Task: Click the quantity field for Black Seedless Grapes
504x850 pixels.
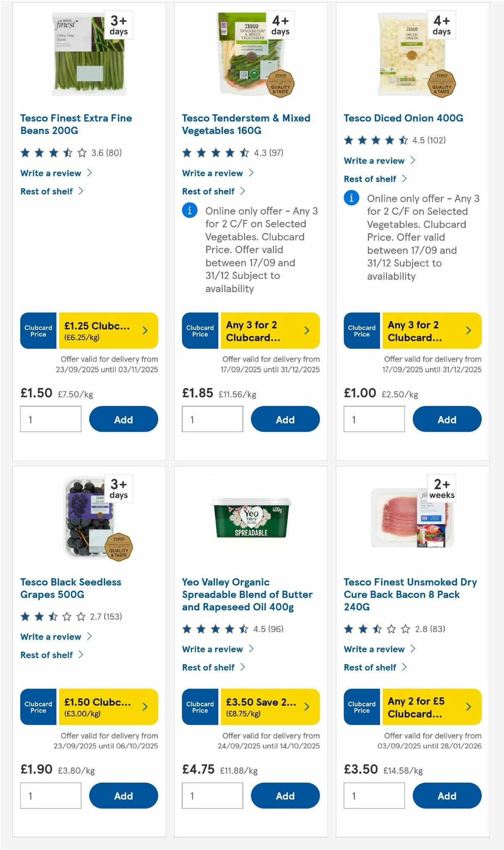Action: click(x=50, y=795)
